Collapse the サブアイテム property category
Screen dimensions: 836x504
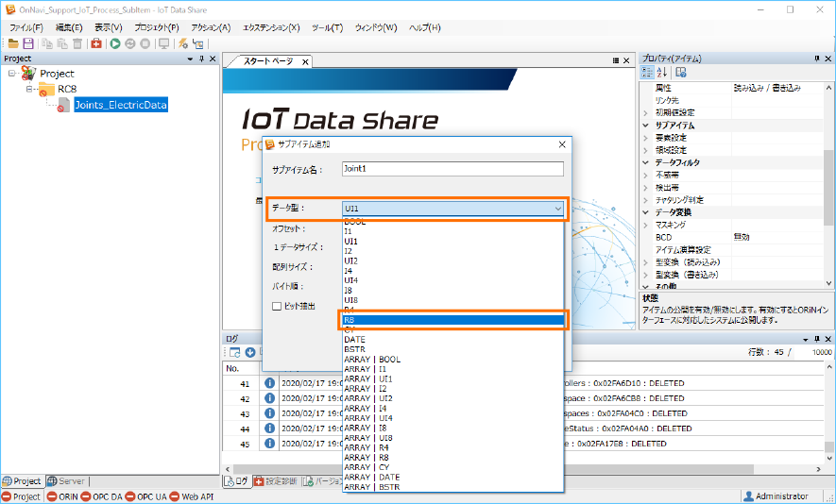(646, 126)
